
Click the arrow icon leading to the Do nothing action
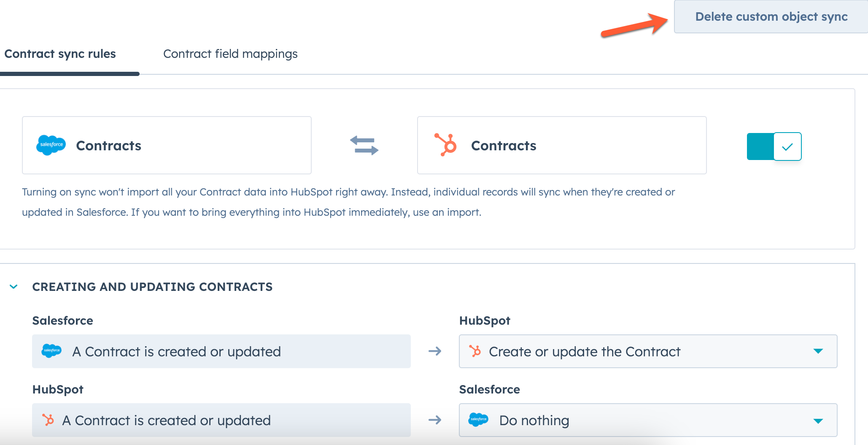[435, 420]
